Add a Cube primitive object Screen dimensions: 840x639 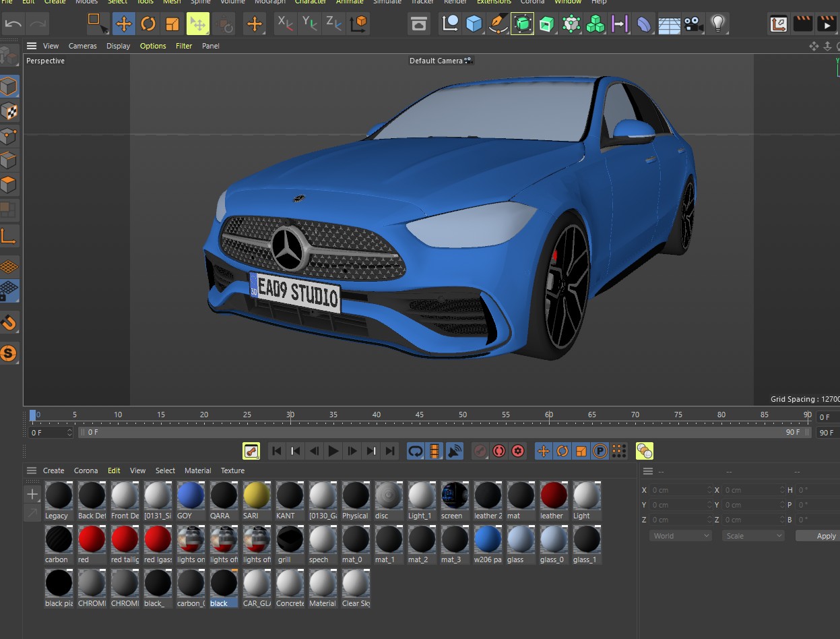tap(474, 24)
